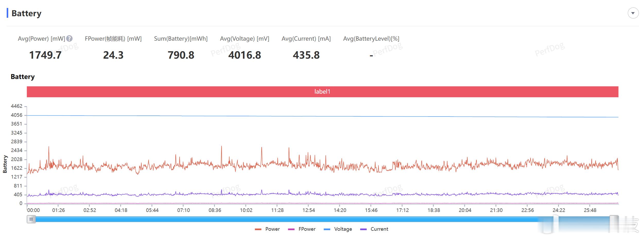Grab the left handle of the zoom slider

pos(31,219)
